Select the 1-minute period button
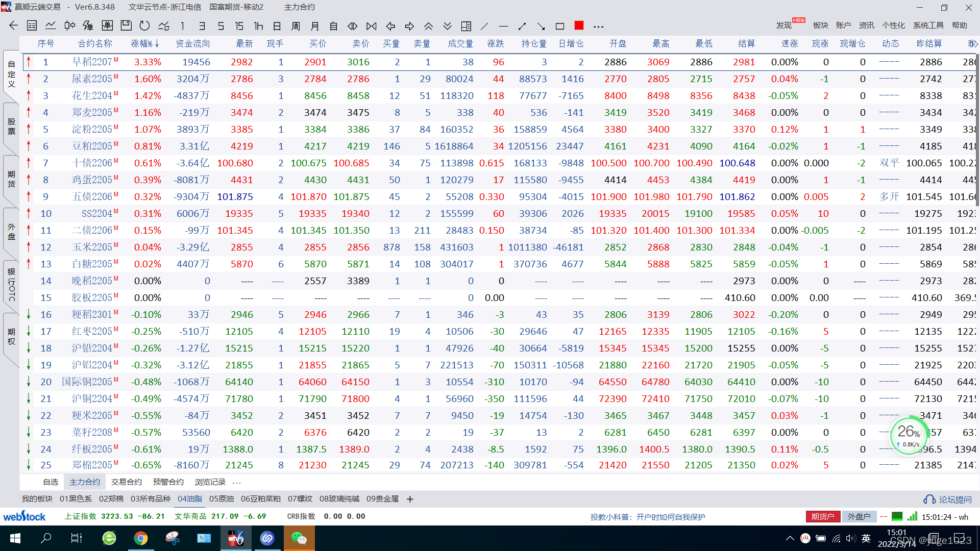 [x=183, y=26]
